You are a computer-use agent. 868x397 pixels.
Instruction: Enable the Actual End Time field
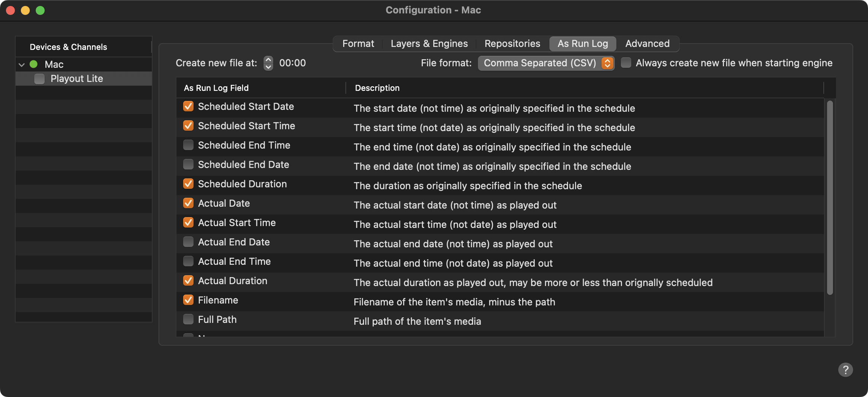(x=188, y=261)
